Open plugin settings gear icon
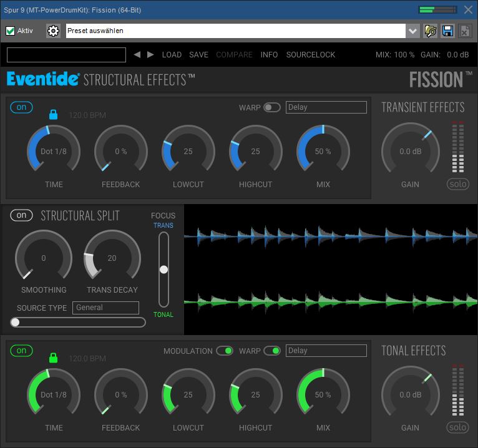 coord(53,31)
